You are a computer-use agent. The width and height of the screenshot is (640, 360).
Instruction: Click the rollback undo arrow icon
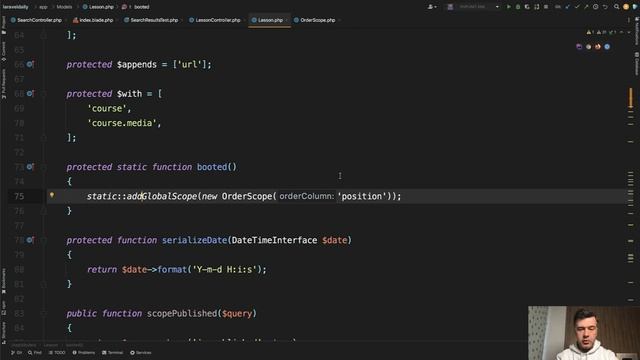605,7
